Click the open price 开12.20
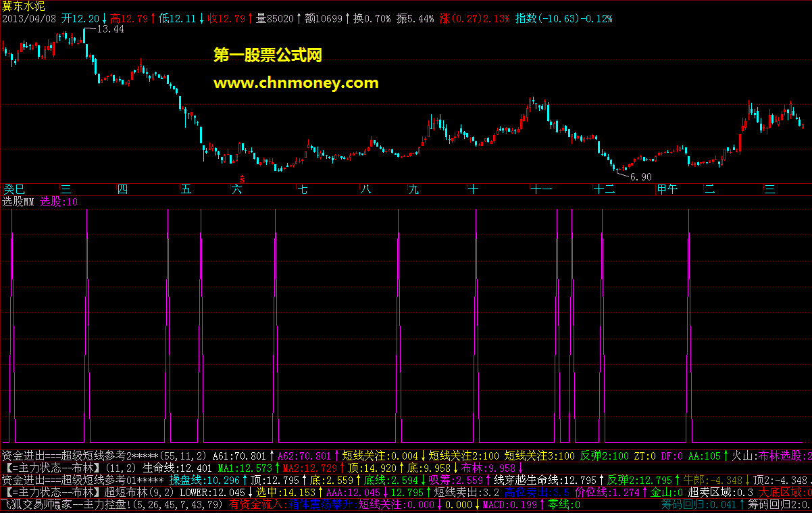Image resolution: width=812 pixels, height=513 pixels. tap(80, 18)
